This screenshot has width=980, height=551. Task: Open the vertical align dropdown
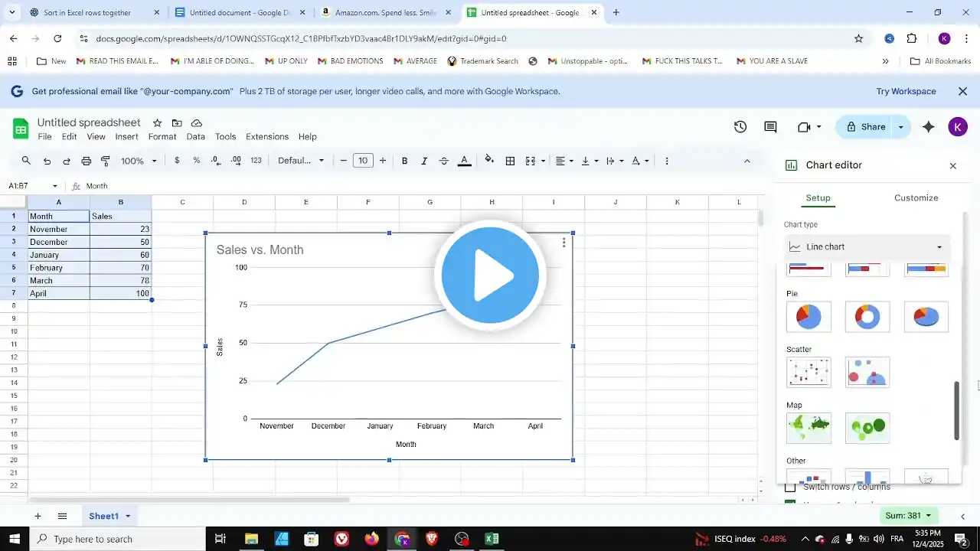(x=589, y=161)
